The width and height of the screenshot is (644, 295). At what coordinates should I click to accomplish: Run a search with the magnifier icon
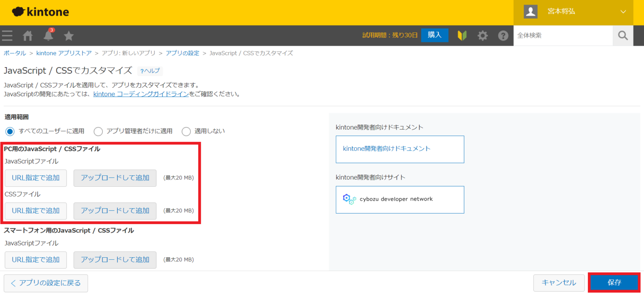tap(623, 35)
